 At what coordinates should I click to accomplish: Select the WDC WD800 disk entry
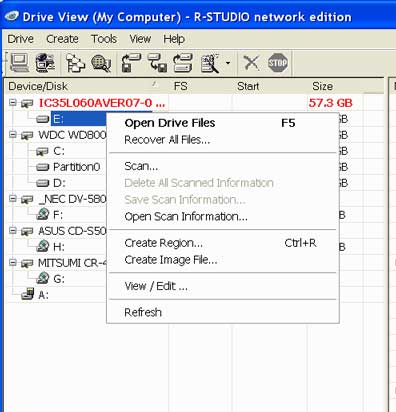coord(72,135)
